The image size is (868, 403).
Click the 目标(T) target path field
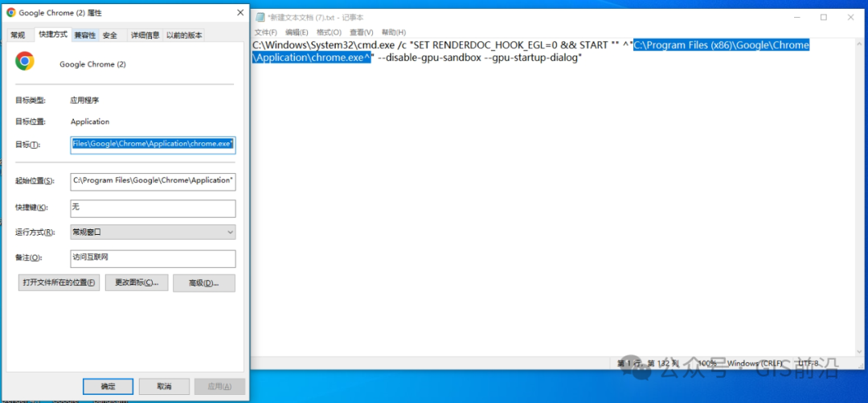153,145
